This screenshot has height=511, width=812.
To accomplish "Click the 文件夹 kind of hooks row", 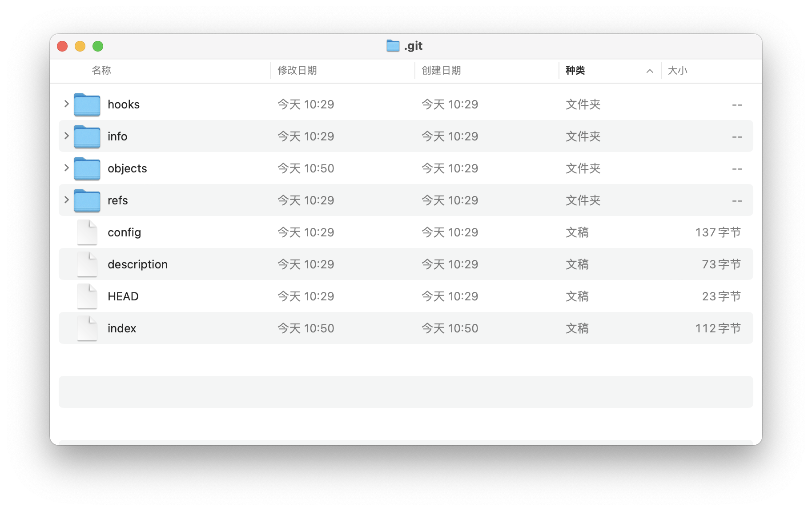I will [583, 104].
